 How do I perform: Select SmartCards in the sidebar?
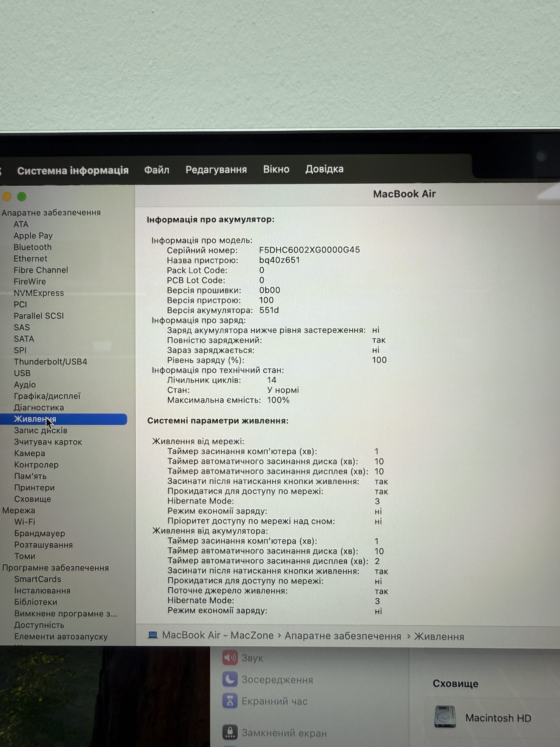(38, 580)
